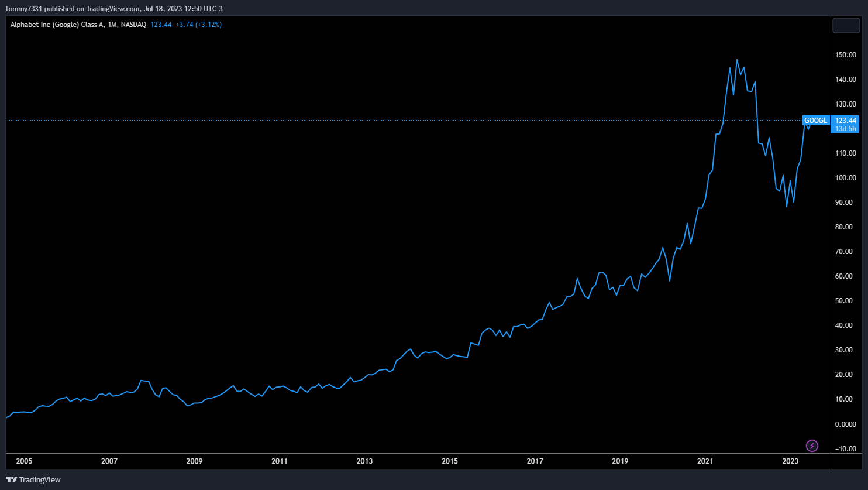Click the 100.00 price axis label
Screen dimensions: 868x490
(846, 178)
